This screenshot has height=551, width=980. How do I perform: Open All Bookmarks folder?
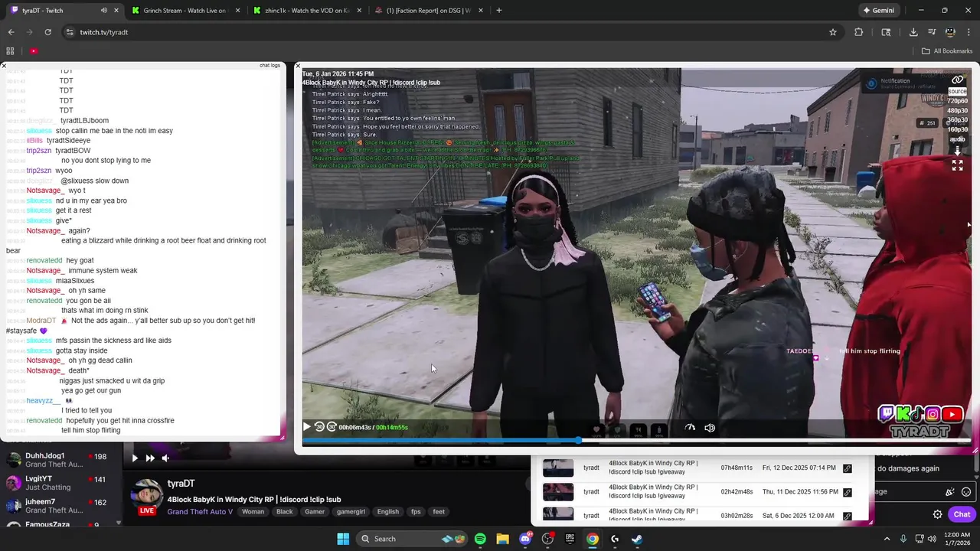pos(947,51)
